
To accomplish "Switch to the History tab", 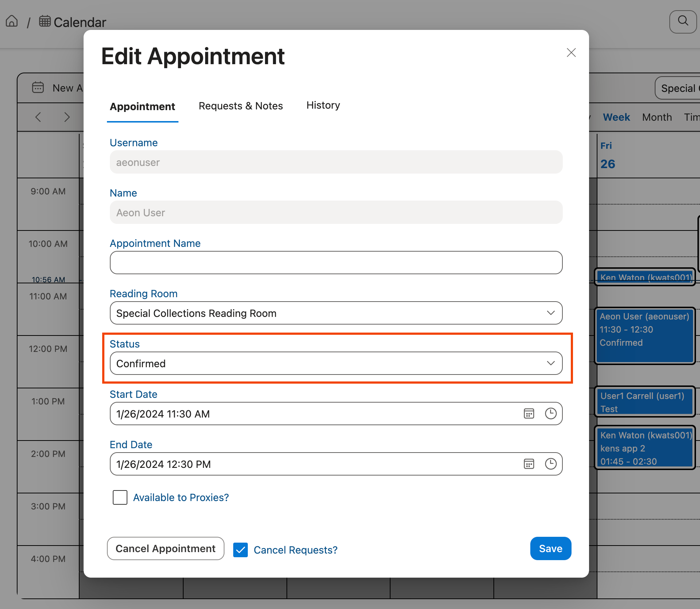I will 323,105.
